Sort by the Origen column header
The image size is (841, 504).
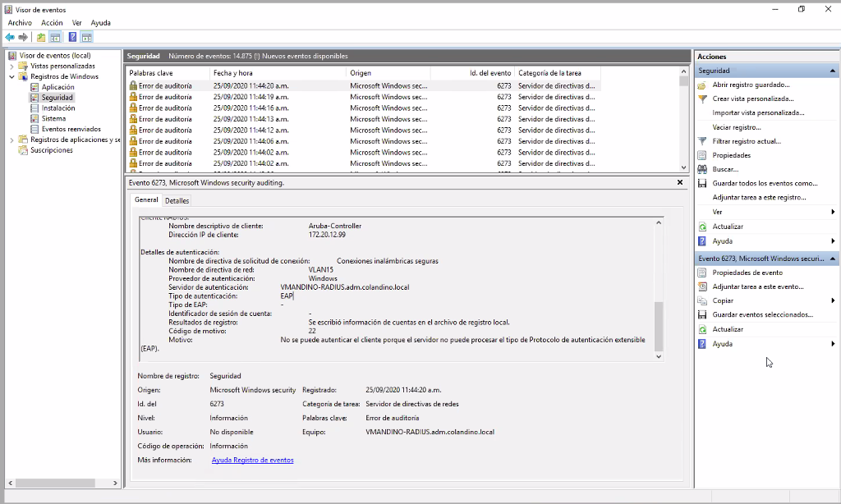coord(388,73)
